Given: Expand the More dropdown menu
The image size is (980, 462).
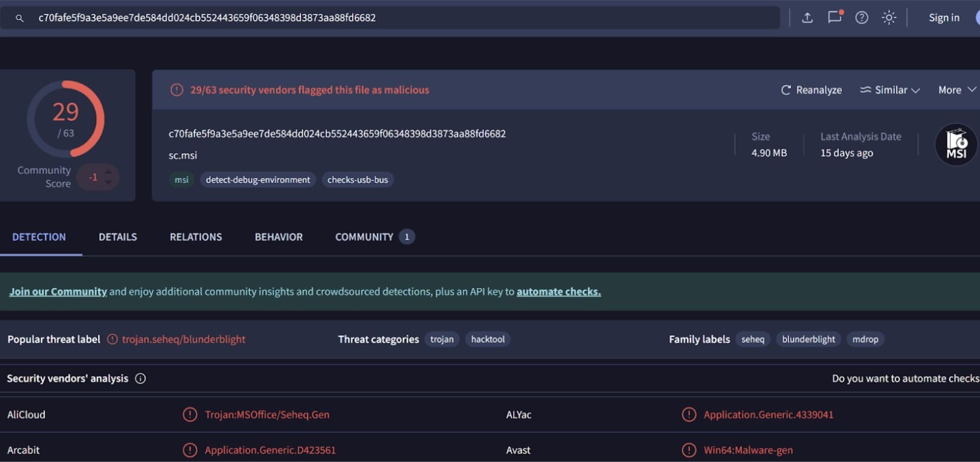Looking at the screenshot, I should (x=956, y=90).
